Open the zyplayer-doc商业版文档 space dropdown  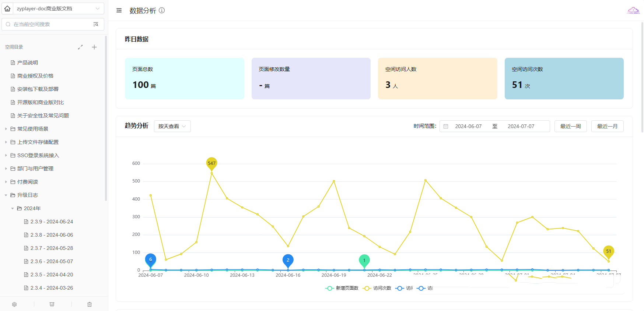tap(58, 8)
